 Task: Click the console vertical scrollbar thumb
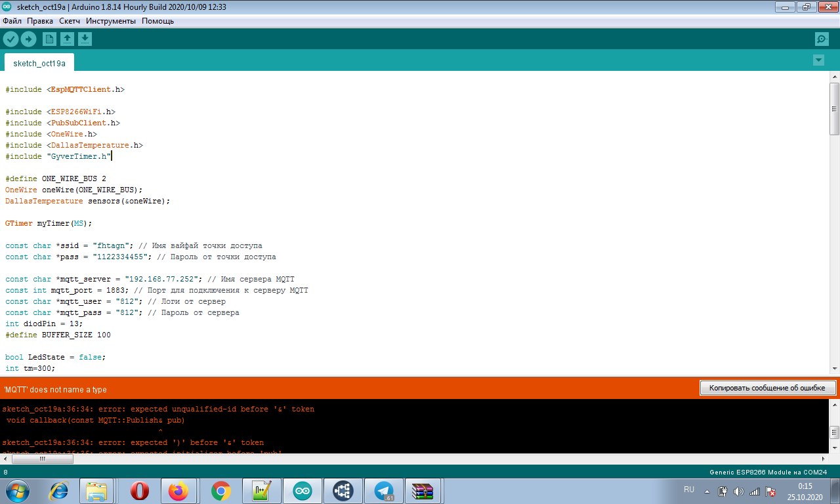834,432
